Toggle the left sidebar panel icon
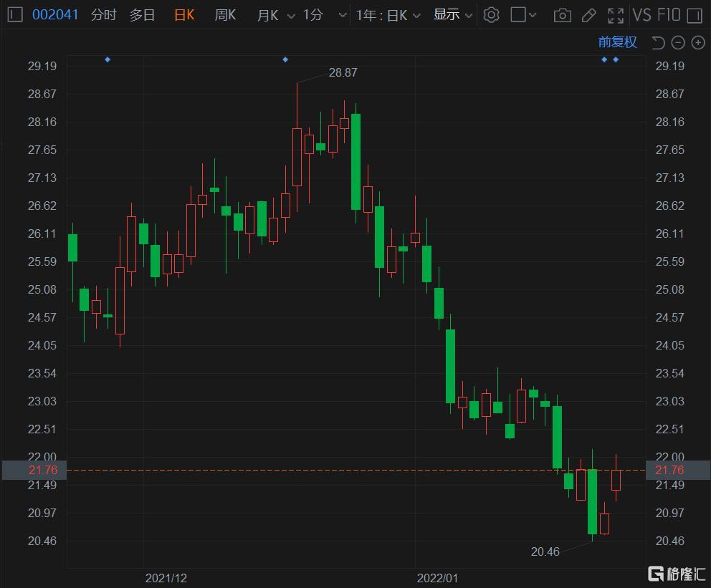The width and height of the screenshot is (711, 588). click(x=15, y=15)
